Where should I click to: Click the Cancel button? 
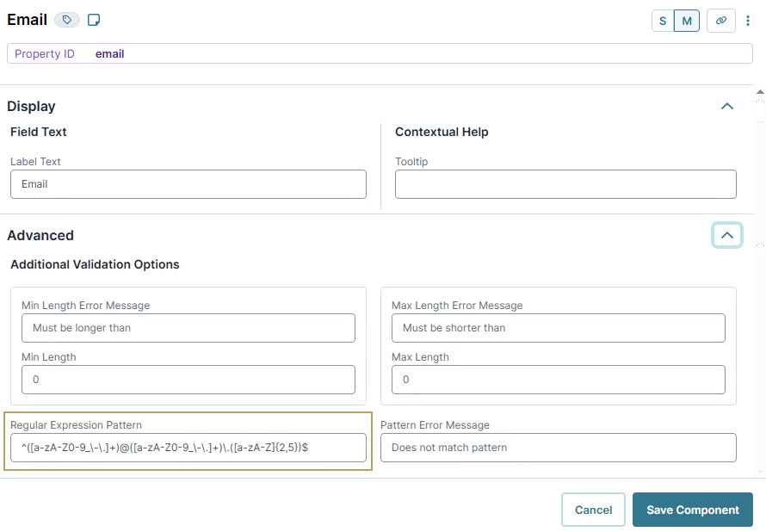coord(593,510)
